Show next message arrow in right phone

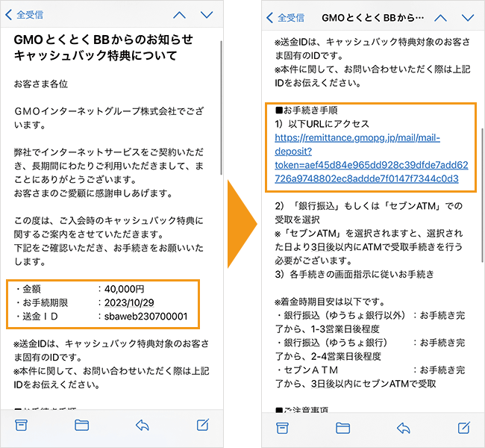[x=468, y=18]
